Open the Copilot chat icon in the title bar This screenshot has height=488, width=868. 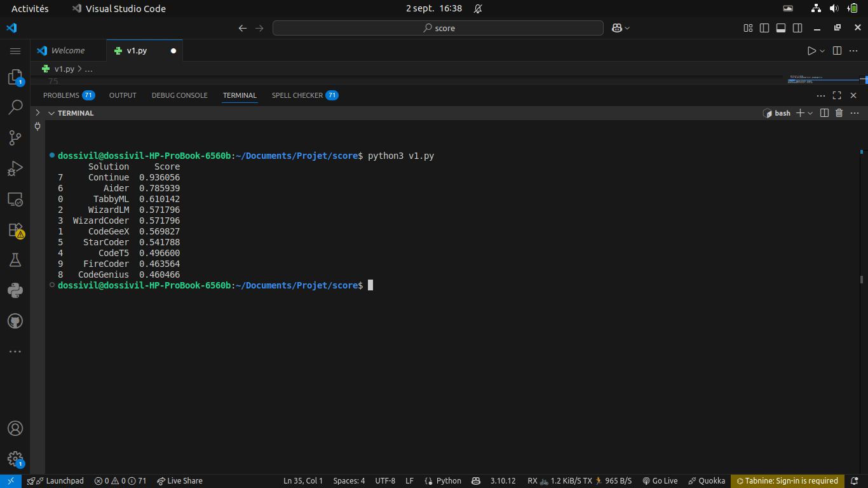[x=616, y=28]
